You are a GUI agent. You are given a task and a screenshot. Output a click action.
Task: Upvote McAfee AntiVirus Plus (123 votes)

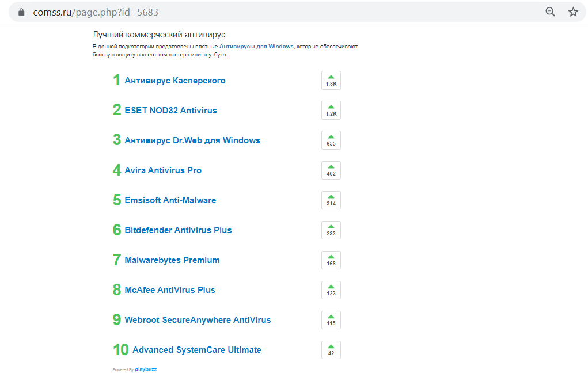[x=331, y=290]
